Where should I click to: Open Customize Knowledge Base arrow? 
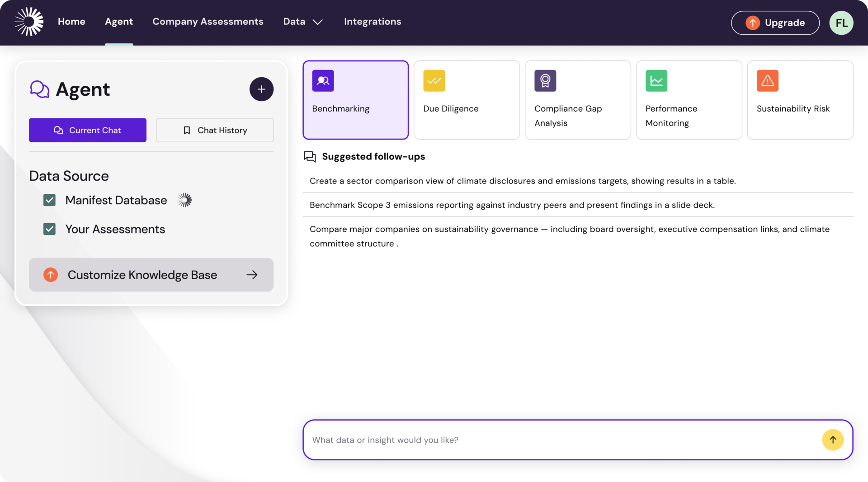(252, 275)
